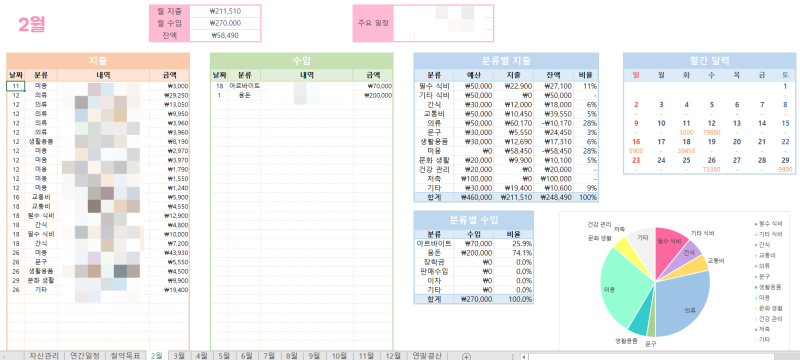Viewport: 800px width, 360px height.
Task: Select the 주요 일정 label cell
Action: coord(373,23)
